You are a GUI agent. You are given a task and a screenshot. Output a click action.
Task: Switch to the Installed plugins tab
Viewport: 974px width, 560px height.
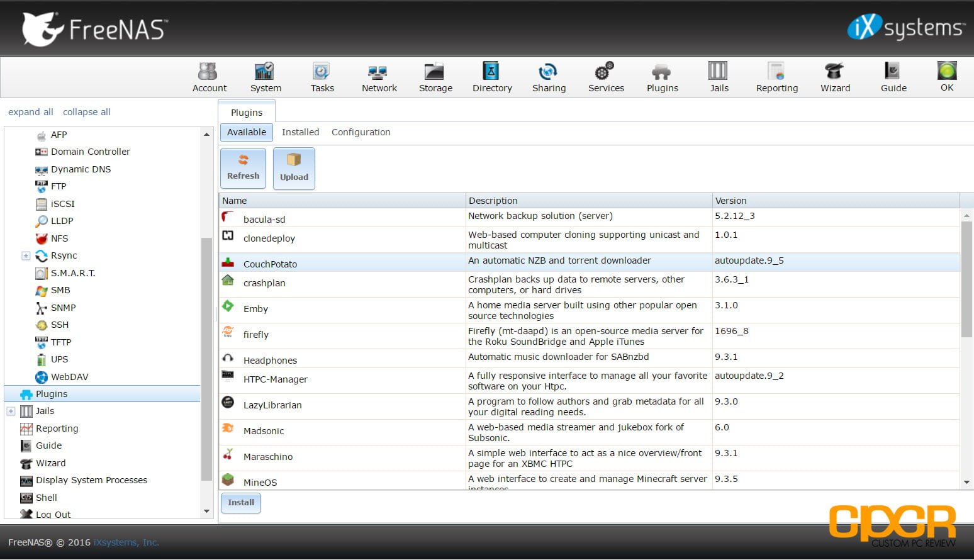[x=300, y=132]
